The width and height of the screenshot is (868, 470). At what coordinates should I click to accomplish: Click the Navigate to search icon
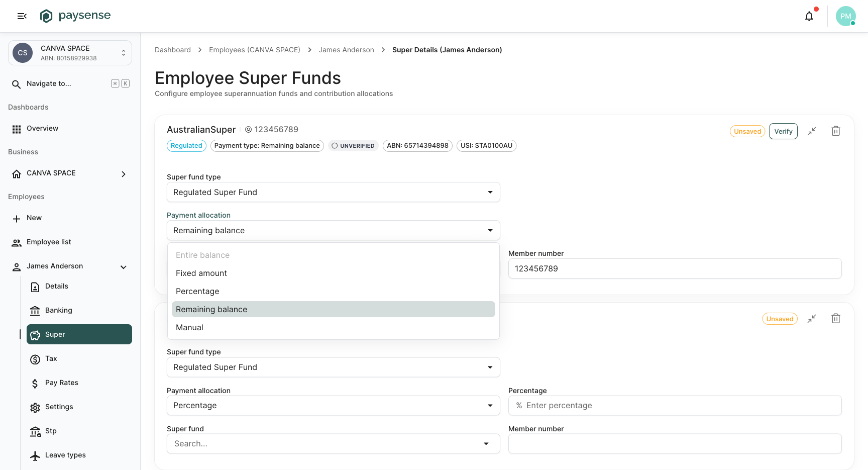17,84
